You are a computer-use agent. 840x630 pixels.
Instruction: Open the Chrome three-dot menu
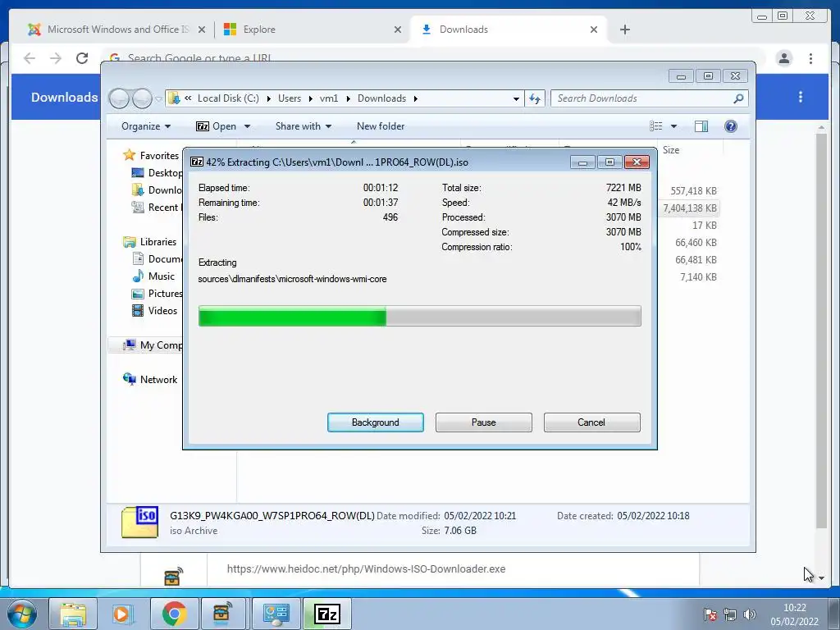coord(810,58)
